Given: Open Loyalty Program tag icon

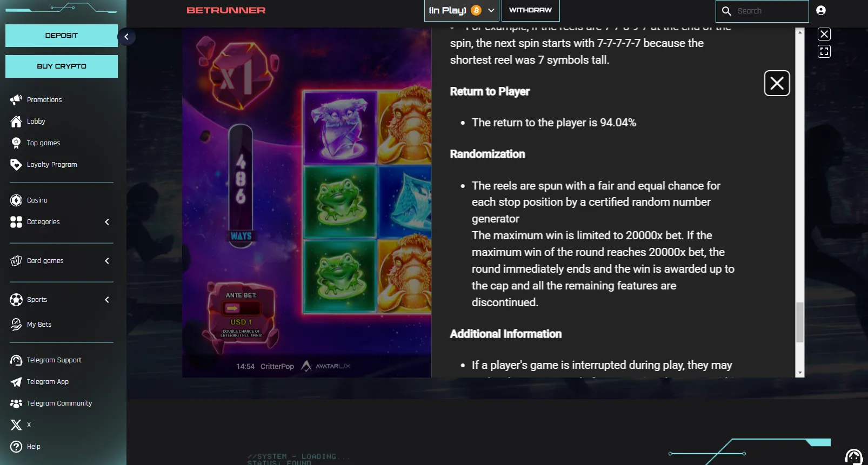Looking at the screenshot, I should point(16,165).
